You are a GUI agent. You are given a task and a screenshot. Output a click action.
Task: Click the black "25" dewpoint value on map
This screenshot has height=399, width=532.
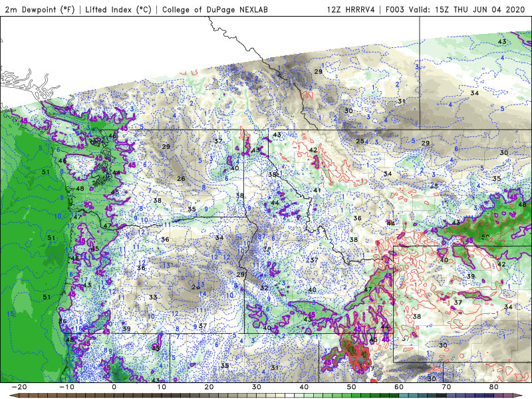coord(360,141)
